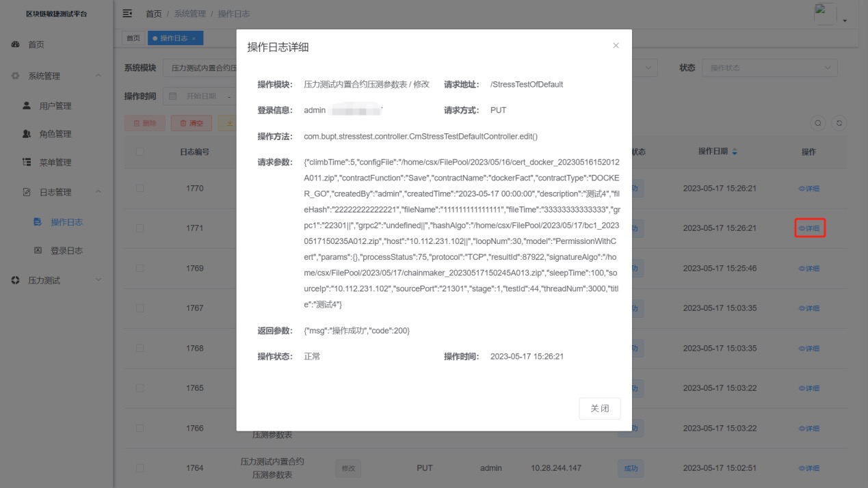Click the 角色管理 sidebar icon
Image resolution: width=868 pixels, height=488 pixels.
pyautogui.click(x=27, y=134)
